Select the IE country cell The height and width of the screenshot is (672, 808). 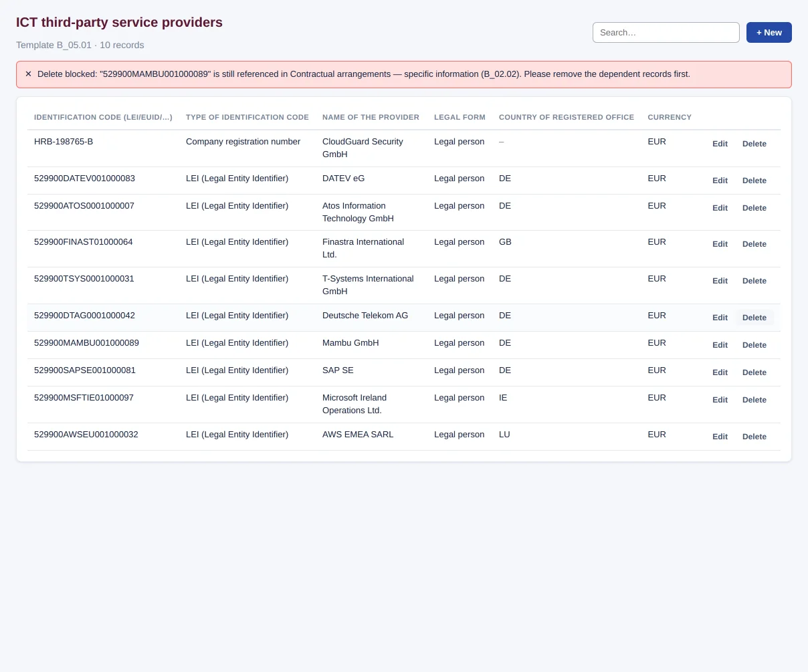coord(503,398)
